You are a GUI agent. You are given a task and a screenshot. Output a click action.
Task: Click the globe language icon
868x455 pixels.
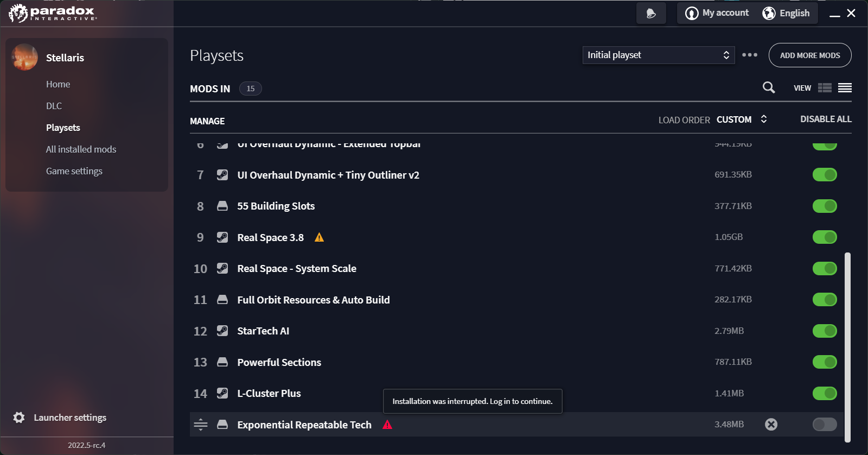[769, 13]
